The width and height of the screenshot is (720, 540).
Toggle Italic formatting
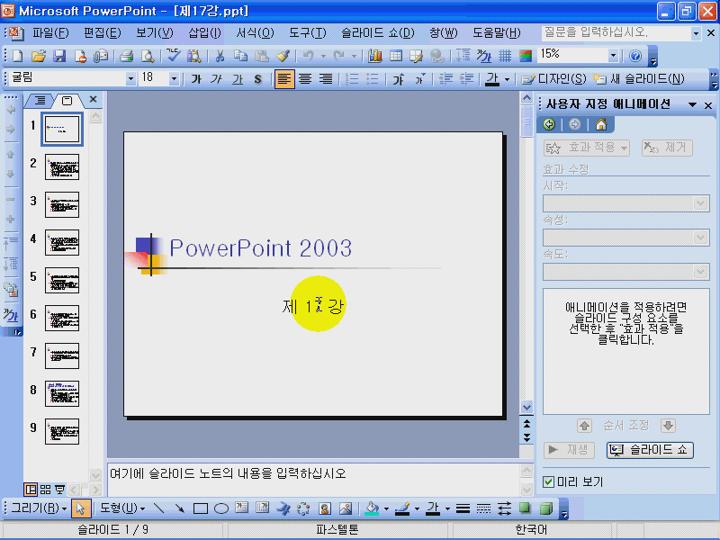tap(217, 79)
